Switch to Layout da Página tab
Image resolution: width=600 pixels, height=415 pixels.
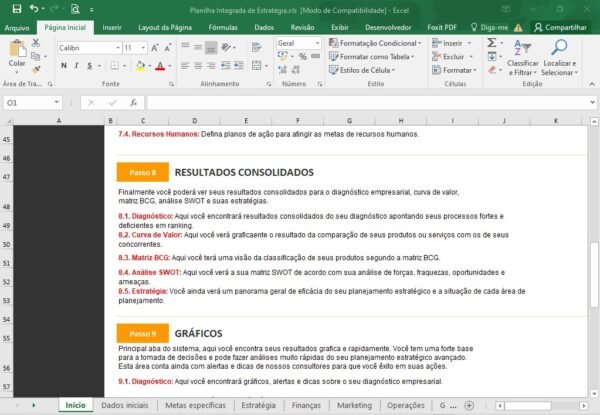click(x=165, y=28)
